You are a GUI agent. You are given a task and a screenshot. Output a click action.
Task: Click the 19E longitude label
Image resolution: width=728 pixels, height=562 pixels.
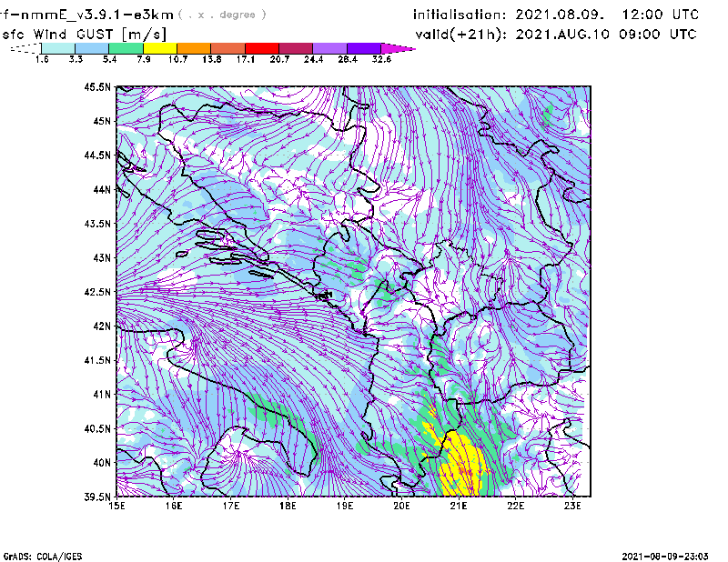click(345, 506)
